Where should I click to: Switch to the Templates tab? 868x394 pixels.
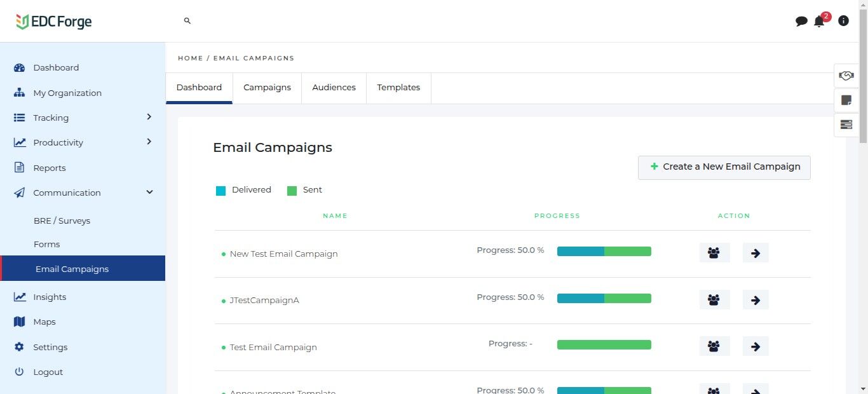click(x=398, y=88)
